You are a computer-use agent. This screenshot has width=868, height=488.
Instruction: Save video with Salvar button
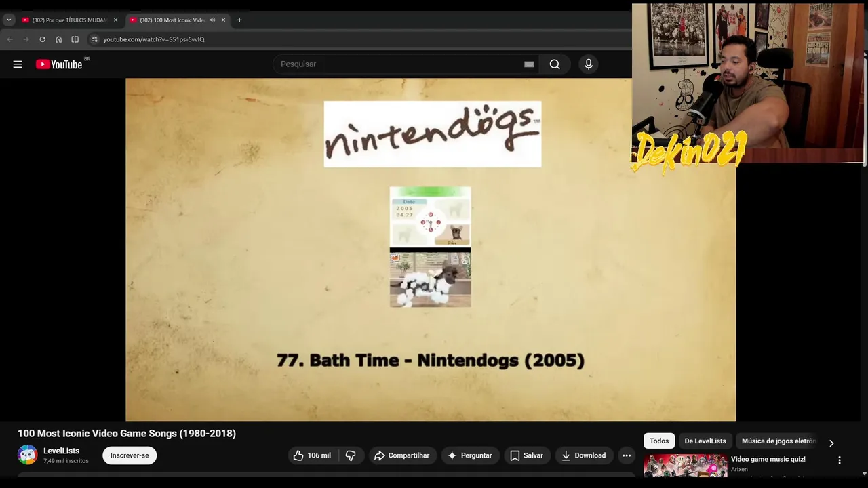point(526,455)
